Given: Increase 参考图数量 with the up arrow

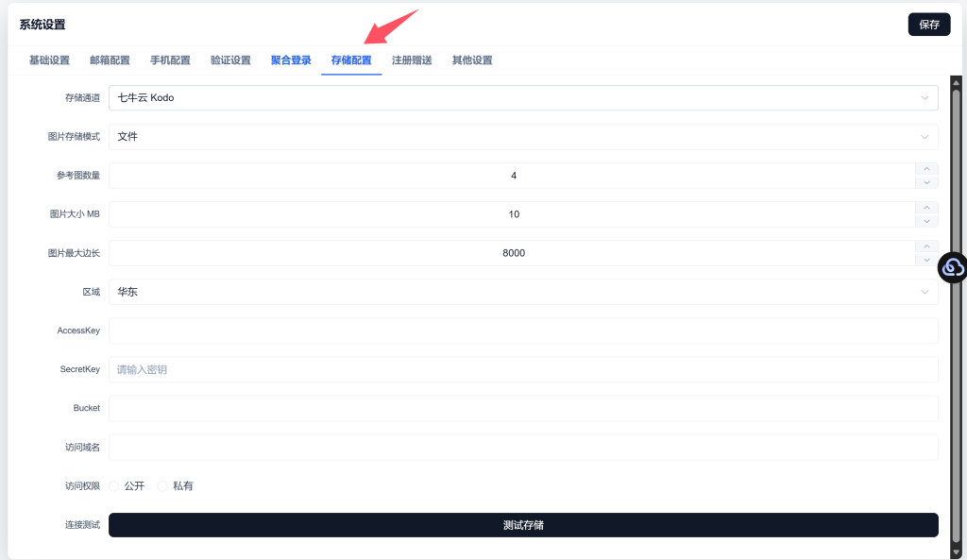Looking at the screenshot, I should click(x=926, y=169).
